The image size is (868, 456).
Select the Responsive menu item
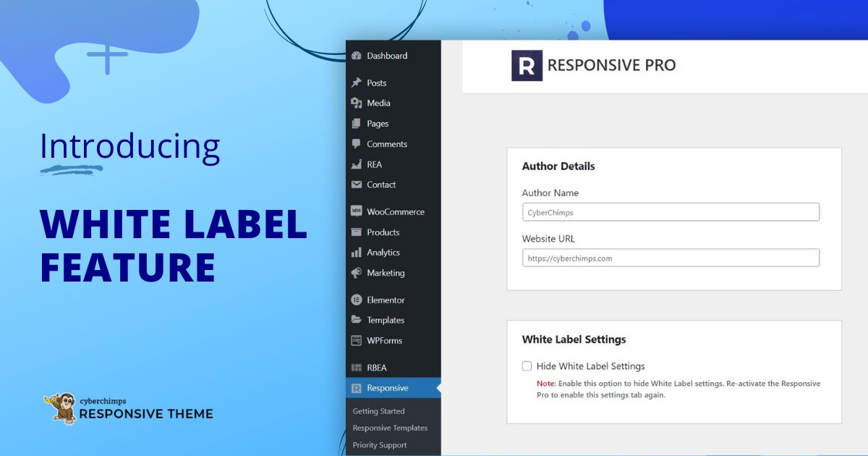pyautogui.click(x=393, y=388)
